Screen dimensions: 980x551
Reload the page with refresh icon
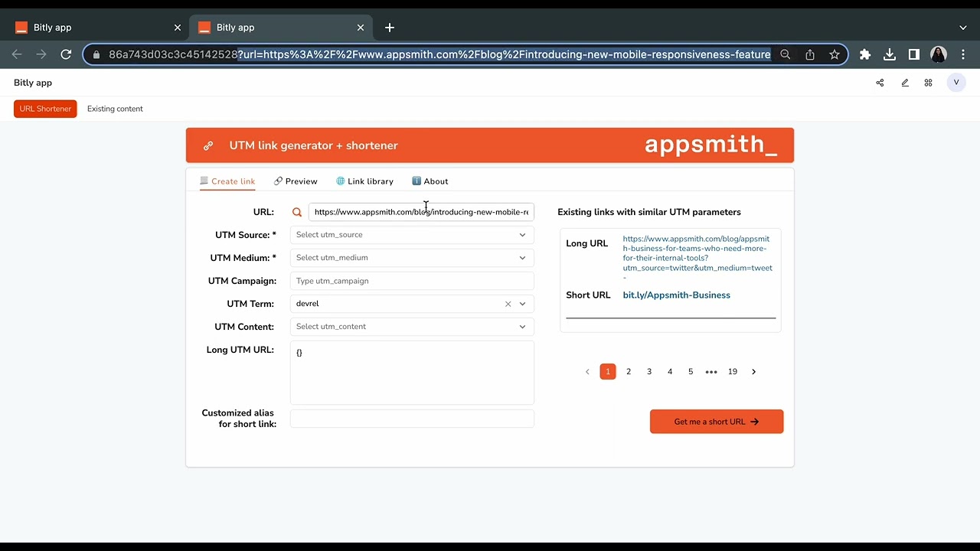(66, 54)
